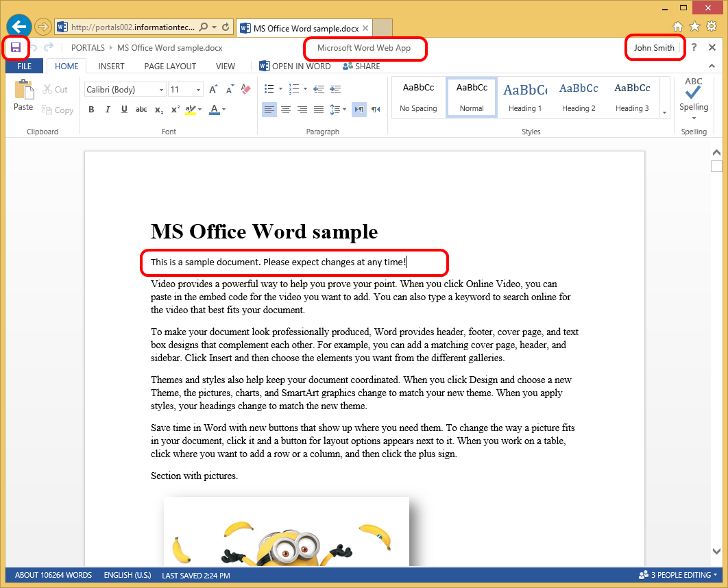Grow the font size
Image resolution: width=728 pixels, height=588 pixels.
pos(213,89)
